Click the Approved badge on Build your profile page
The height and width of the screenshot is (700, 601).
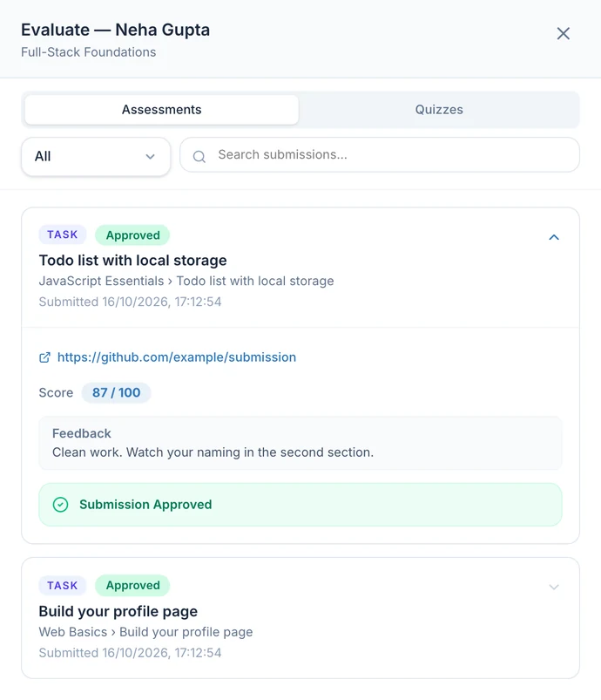132,585
